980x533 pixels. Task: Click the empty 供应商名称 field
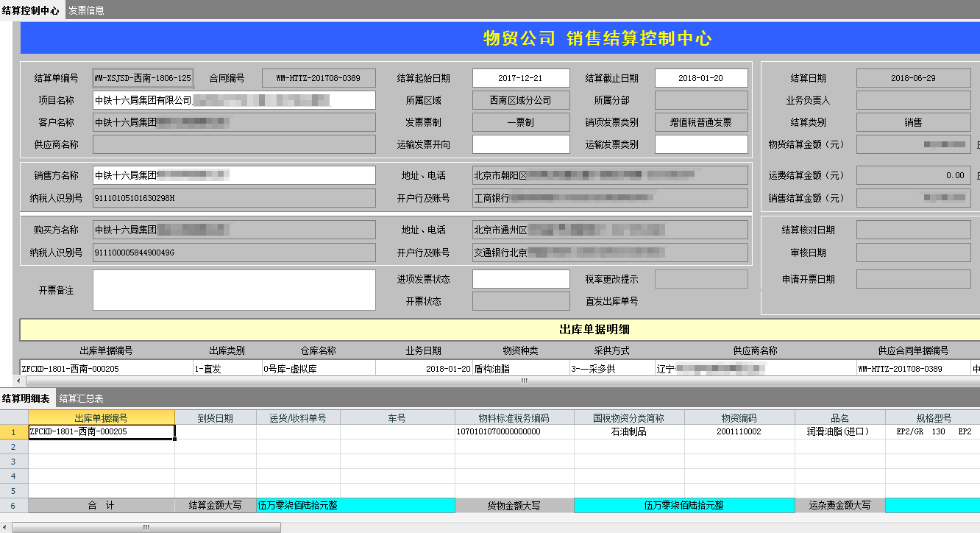(234, 144)
